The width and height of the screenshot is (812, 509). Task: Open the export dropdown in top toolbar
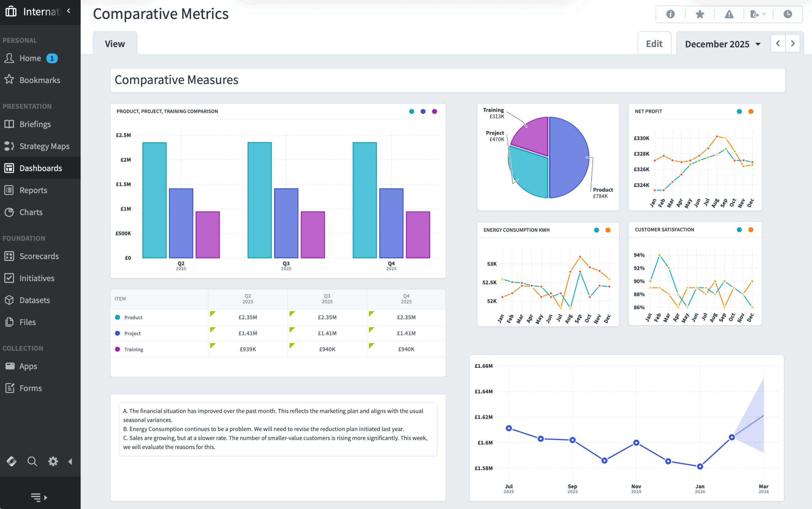coord(758,14)
